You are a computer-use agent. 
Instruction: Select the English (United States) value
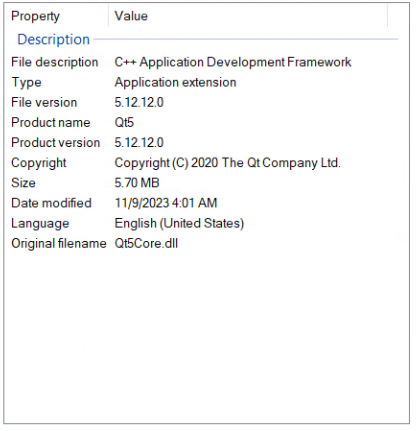tap(179, 223)
